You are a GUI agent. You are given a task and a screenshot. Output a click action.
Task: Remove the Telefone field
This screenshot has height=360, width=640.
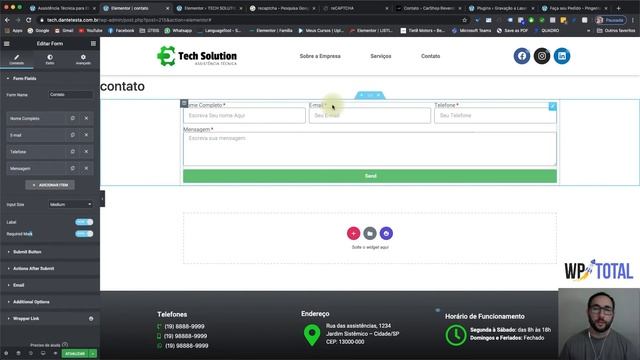point(86,152)
